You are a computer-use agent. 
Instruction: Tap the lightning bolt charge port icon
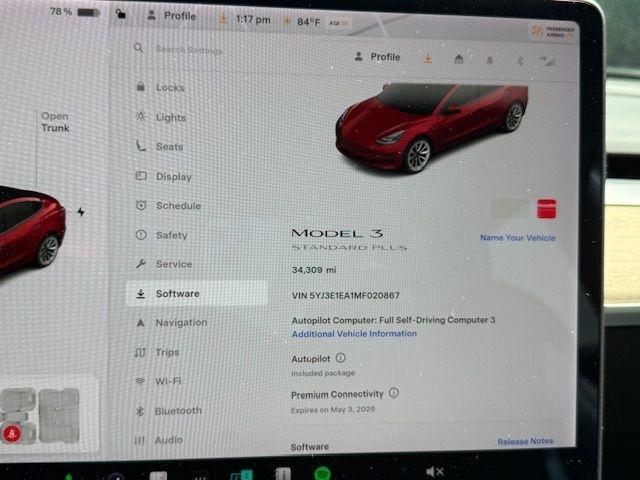81,212
